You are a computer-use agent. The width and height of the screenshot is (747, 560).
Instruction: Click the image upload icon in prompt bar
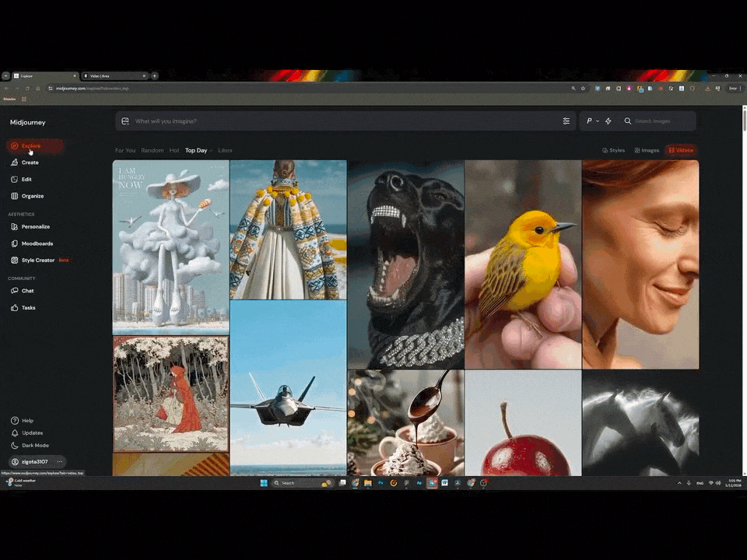click(x=125, y=121)
